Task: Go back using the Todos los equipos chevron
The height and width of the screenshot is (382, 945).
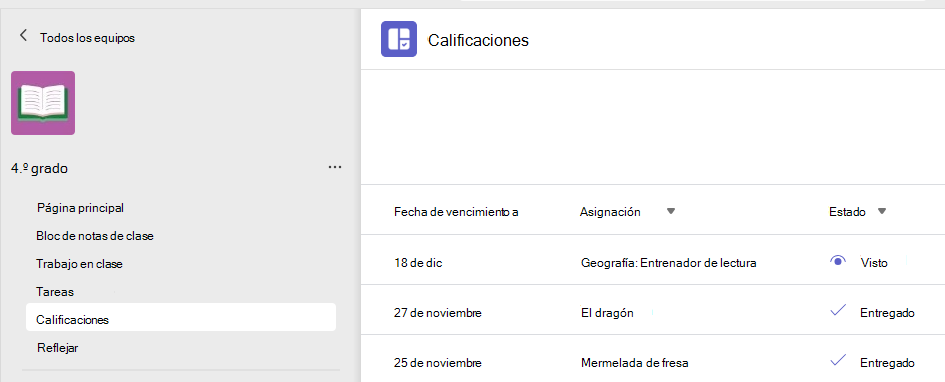Action: pos(24,36)
